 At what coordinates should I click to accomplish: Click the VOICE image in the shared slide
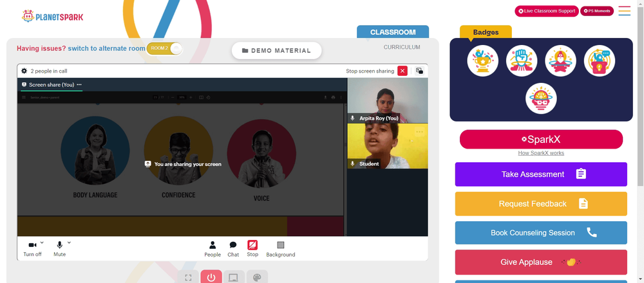261,154
